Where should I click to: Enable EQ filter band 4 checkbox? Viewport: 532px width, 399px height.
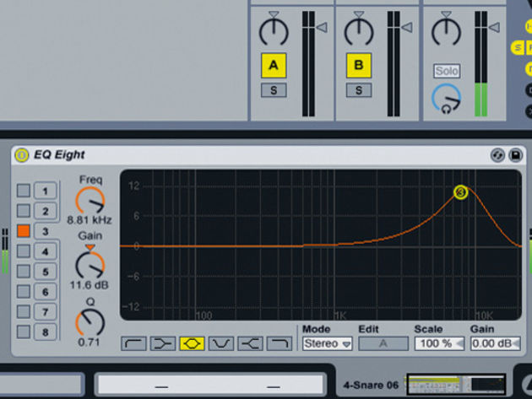(x=24, y=251)
